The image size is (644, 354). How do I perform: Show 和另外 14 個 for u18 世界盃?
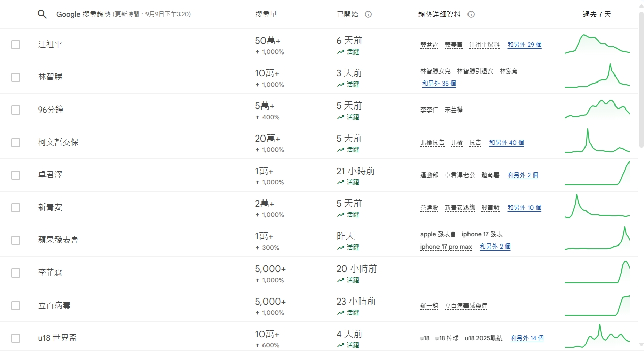526,338
